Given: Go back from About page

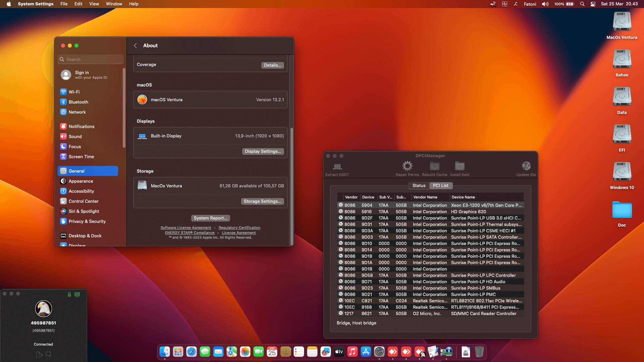Looking at the screenshot, I should [x=135, y=46].
